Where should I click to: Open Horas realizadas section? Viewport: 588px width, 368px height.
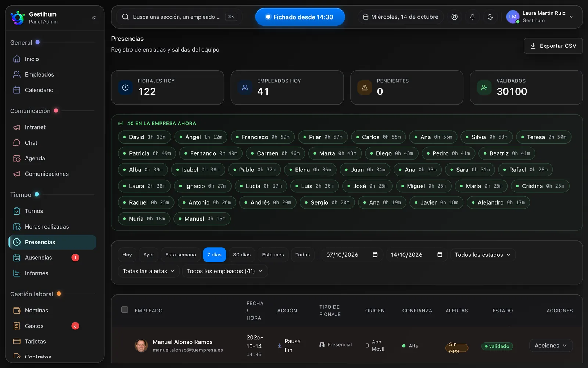click(x=52, y=227)
